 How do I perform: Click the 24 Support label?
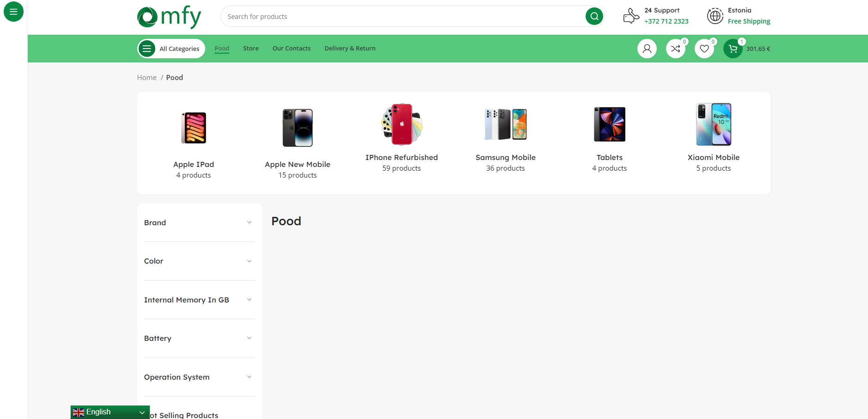662,10
